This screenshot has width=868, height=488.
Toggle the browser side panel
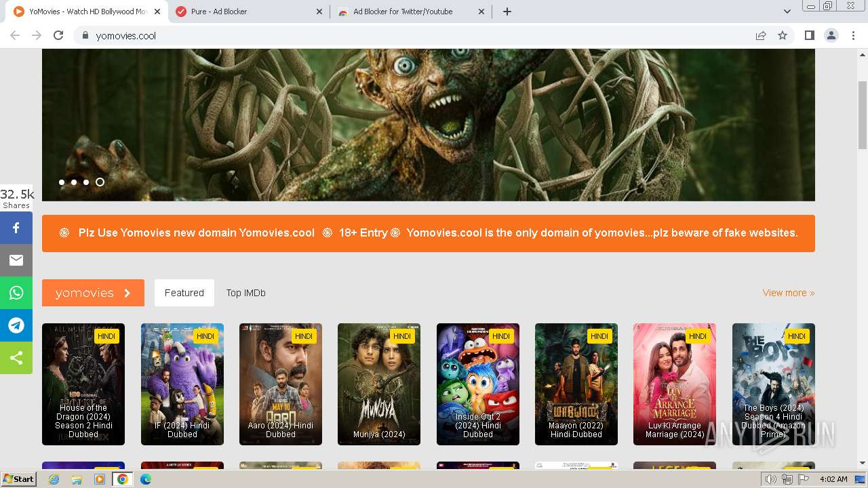[809, 35]
